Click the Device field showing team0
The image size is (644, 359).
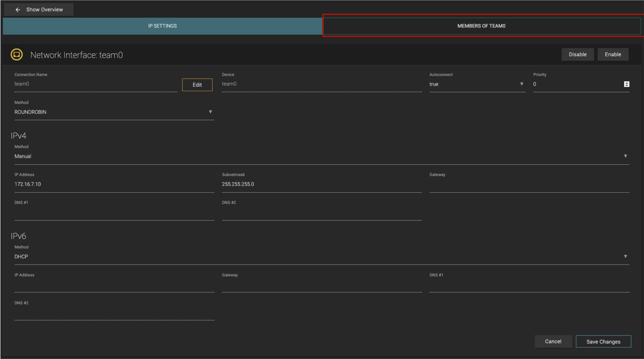[x=322, y=84]
